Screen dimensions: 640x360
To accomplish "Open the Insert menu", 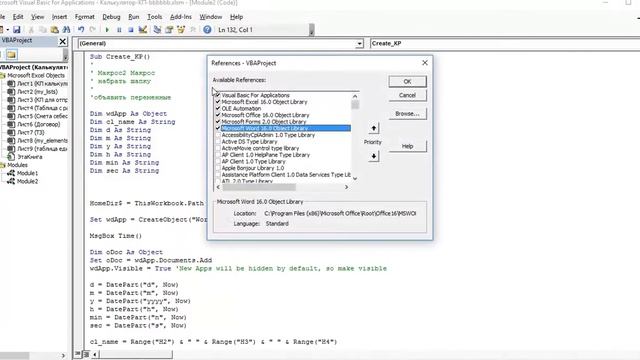I will pyautogui.click(x=59, y=17).
